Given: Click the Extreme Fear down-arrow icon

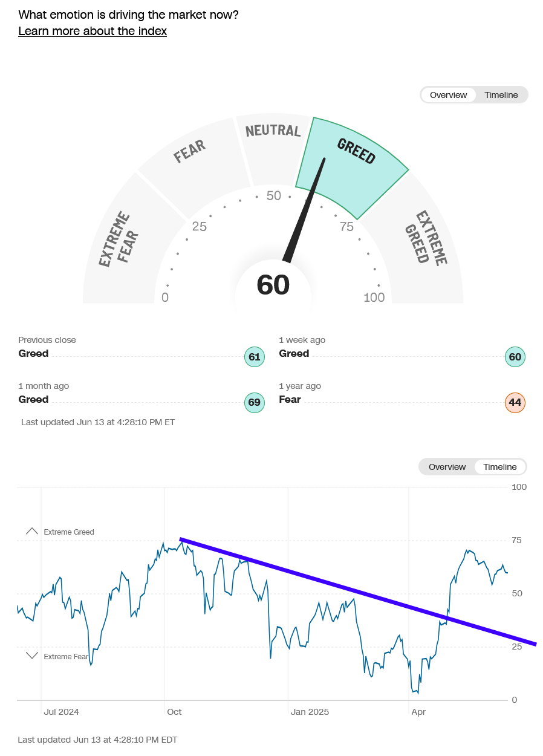Looking at the screenshot, I should click(32, 656).
